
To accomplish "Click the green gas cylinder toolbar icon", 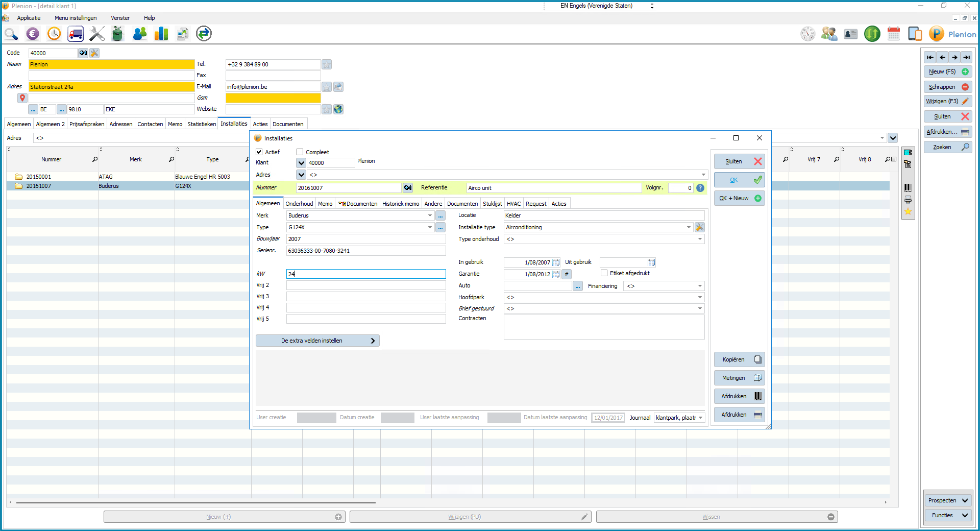I will pyautogui.click(x=118, y=34).
